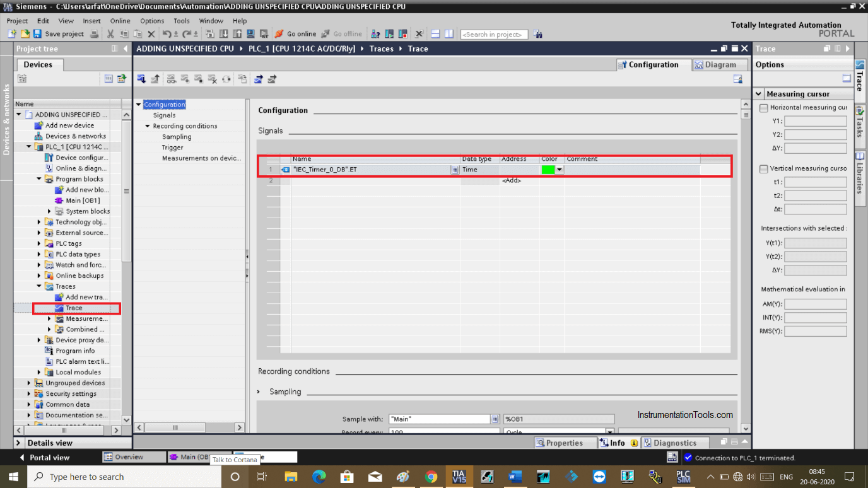Click the Add new signal cell
This screenshot has width=868, height=488.
pyautogui.click(x=511, y=180)
